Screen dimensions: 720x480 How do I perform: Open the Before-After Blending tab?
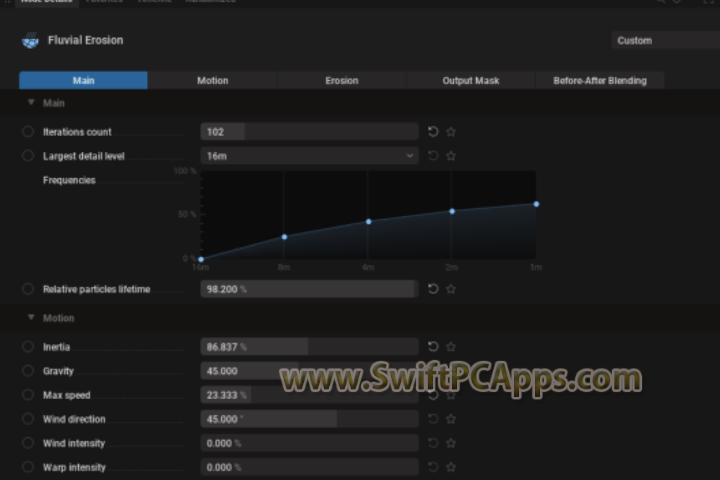coord(600,80)
